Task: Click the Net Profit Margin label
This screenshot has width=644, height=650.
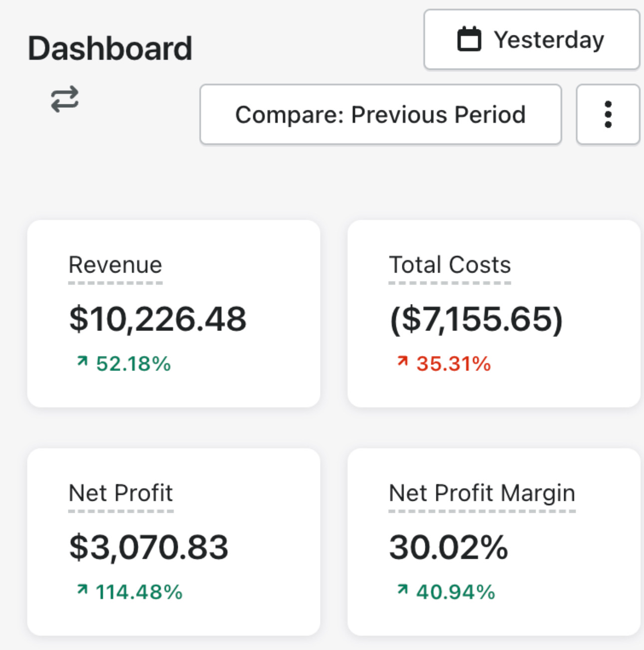Action: coord(482,493)
